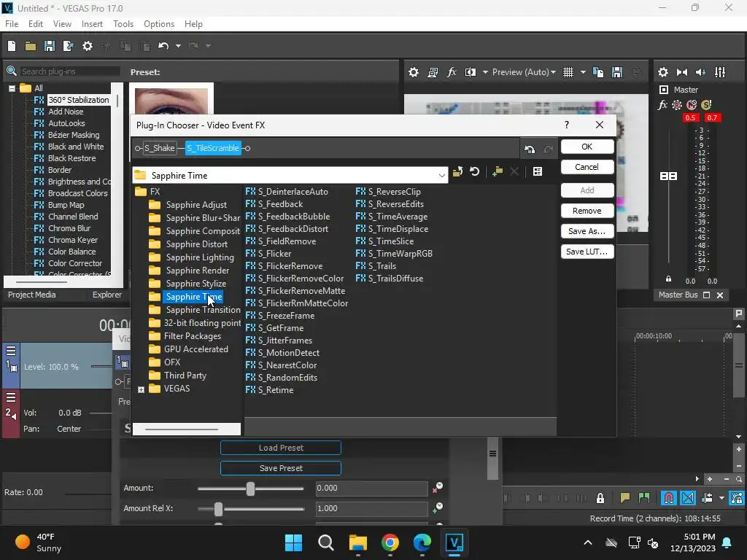Viewport: 747px width, 560px height.
Task: Refresh the plug-in list in the Plug-In Chooser
Action: point(474,171)
